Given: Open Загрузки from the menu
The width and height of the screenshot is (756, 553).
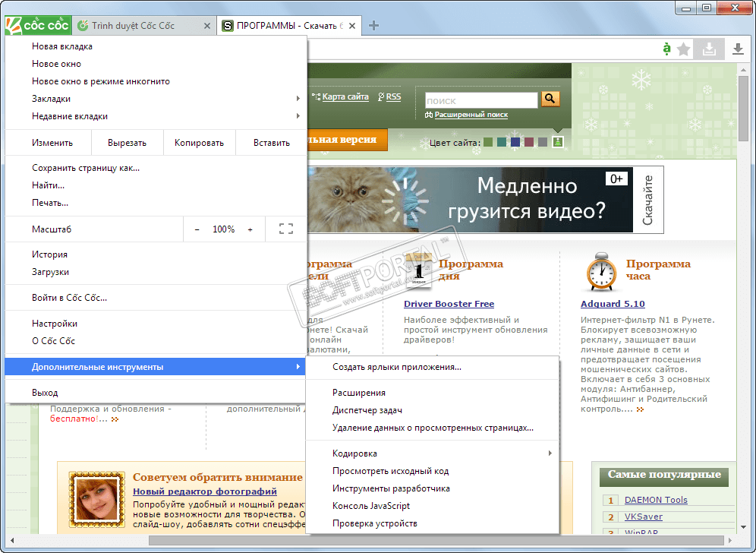Looking at the screenshot, I should point(156,272).
